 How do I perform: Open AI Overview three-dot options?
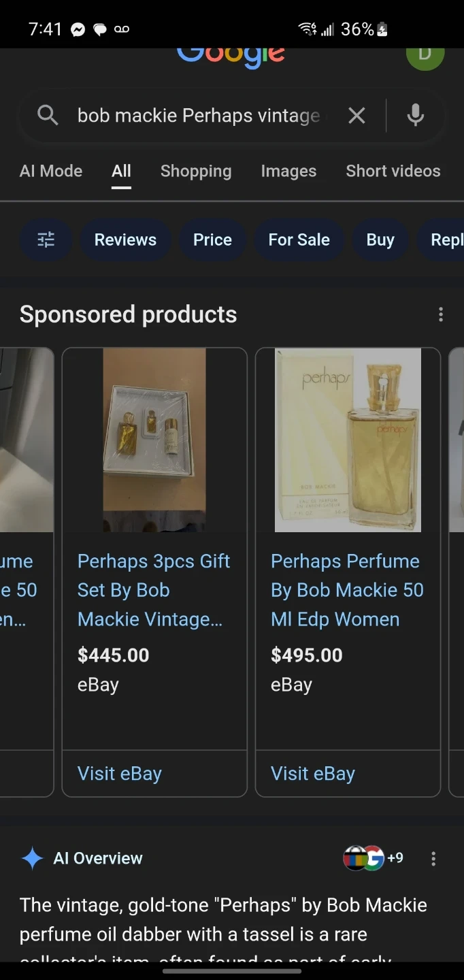433,859
